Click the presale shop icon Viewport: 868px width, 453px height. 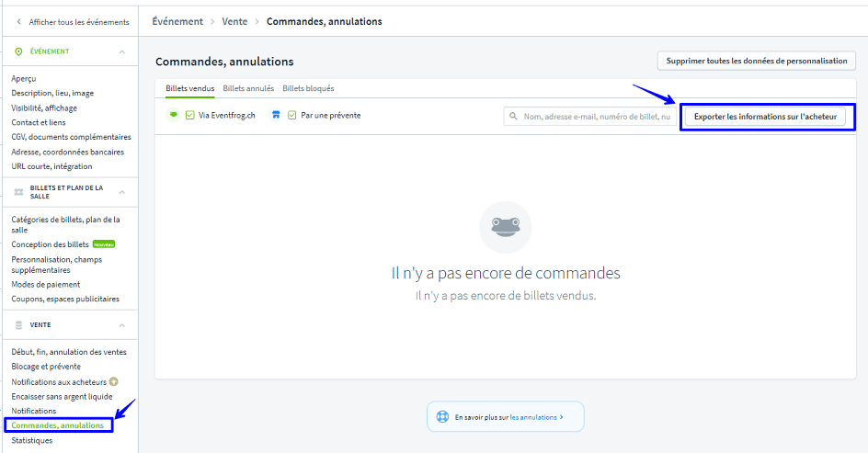pos(275,116)
